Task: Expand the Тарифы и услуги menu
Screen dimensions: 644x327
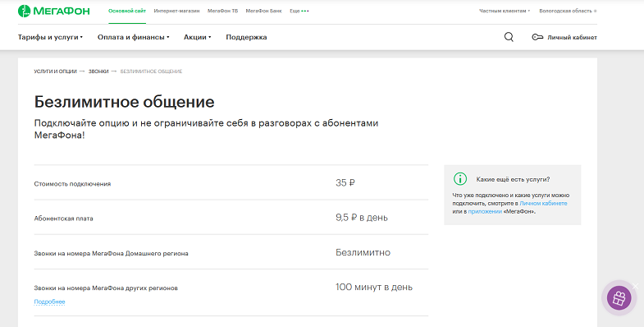Action: 50,37
